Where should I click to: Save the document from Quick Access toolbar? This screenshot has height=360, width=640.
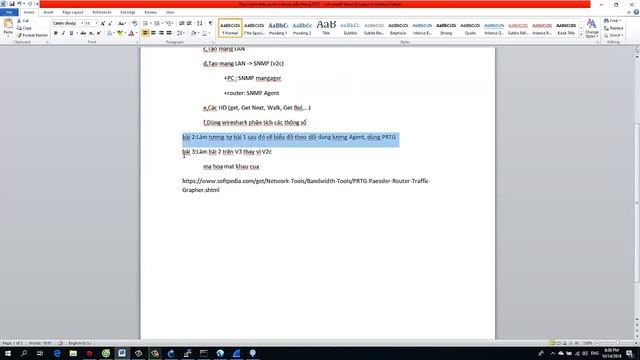click(12, 4)
